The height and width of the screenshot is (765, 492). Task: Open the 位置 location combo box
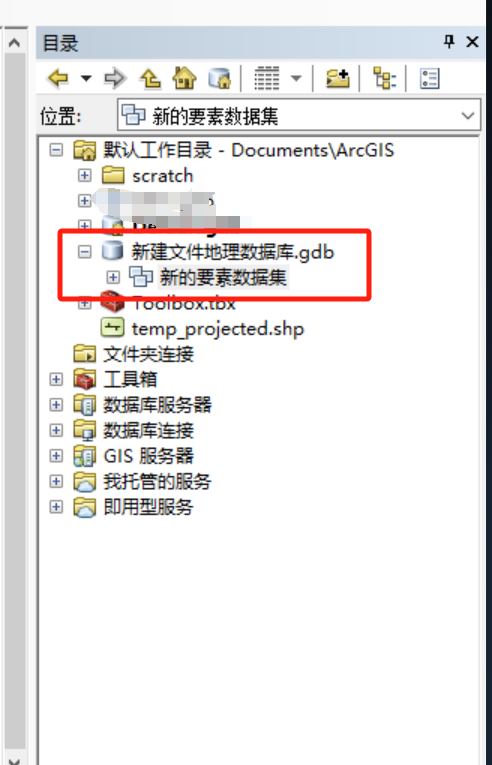[299, 116]
